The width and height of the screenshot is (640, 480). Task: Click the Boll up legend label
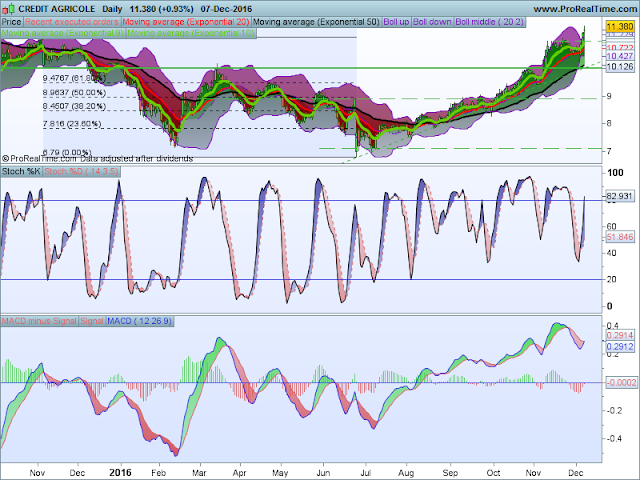396,22
